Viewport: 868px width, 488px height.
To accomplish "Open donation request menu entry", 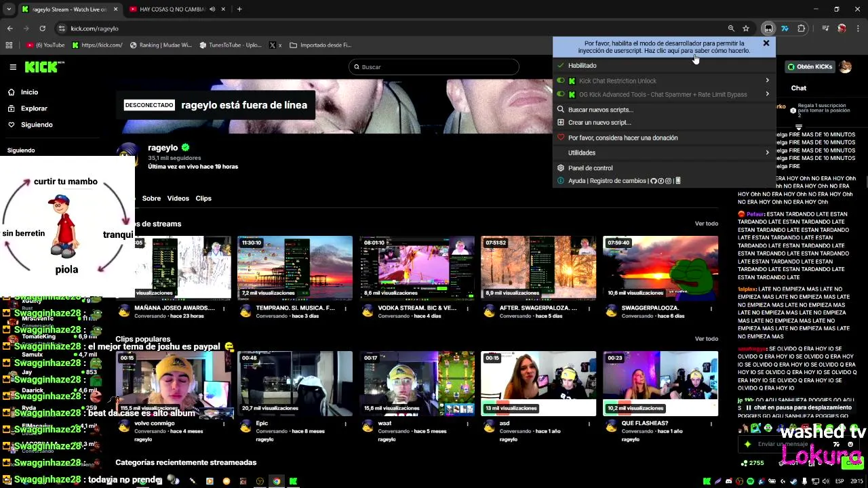I will tap(664, 138).
